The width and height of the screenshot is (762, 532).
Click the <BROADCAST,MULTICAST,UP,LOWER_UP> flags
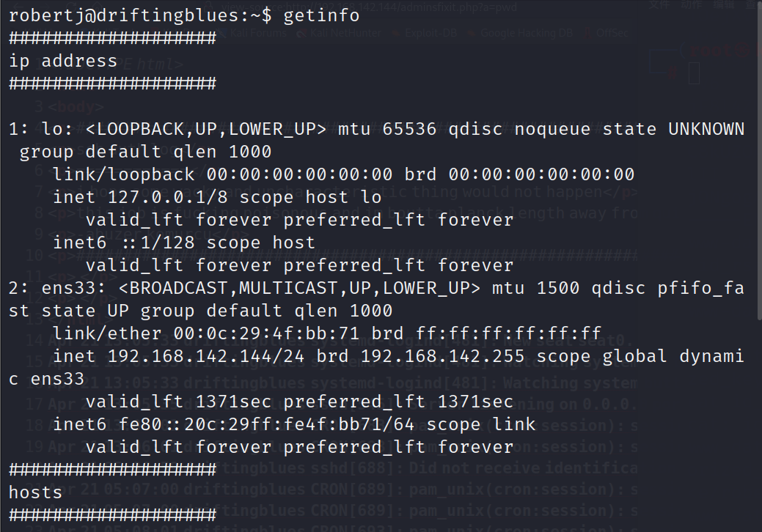coord(299,288)
